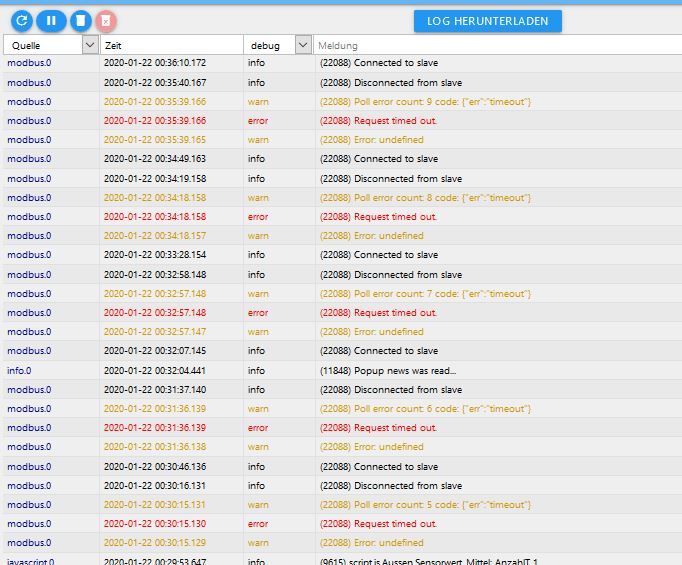Viewport: 682px width, 565px height.
Task: Select error timestamp 00:31:36.139 in red
Action: pyautogui.click(x=155, y=428)
